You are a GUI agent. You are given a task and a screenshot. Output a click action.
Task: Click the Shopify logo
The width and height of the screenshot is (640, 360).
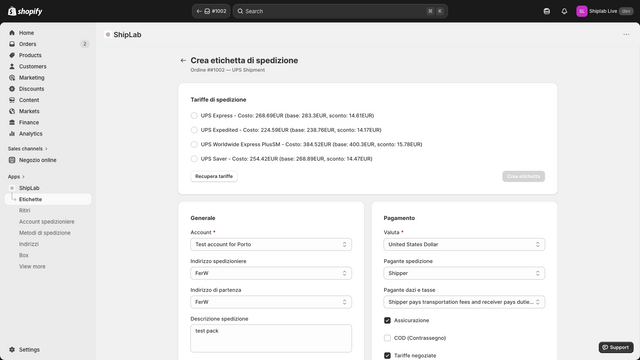[25, 11]
